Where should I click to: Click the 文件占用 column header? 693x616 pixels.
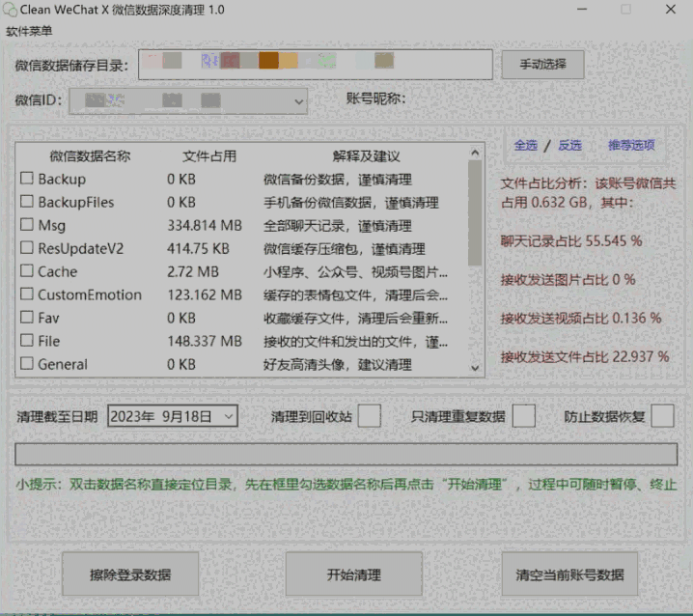pyautogui.click(x=209, y=156)
